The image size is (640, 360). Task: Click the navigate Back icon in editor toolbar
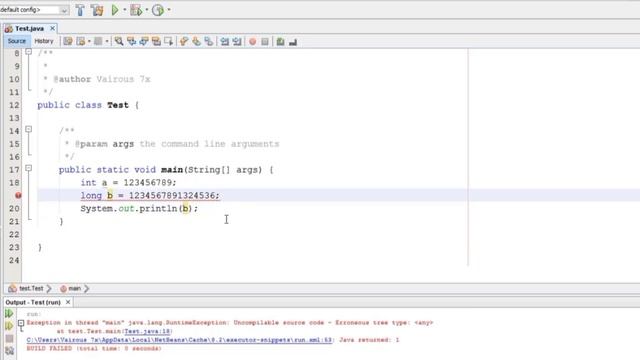[81, 41]
